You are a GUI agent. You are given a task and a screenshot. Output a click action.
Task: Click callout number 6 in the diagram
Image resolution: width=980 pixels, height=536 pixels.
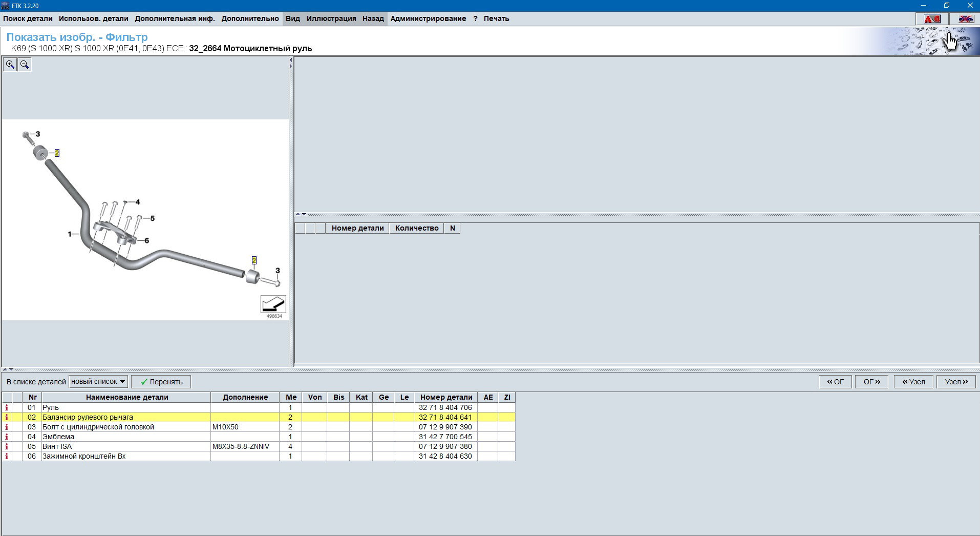(146, 240)
